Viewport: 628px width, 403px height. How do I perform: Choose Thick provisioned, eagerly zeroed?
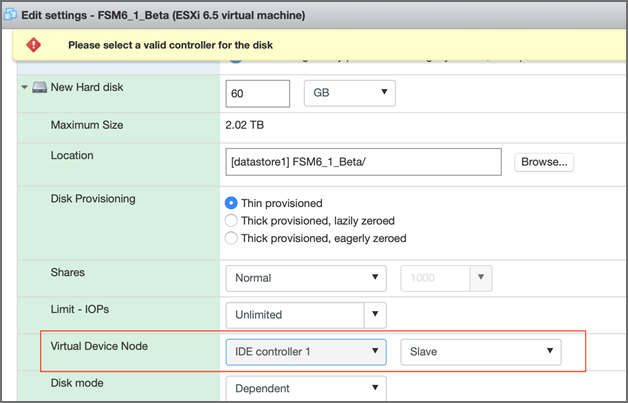232,238
